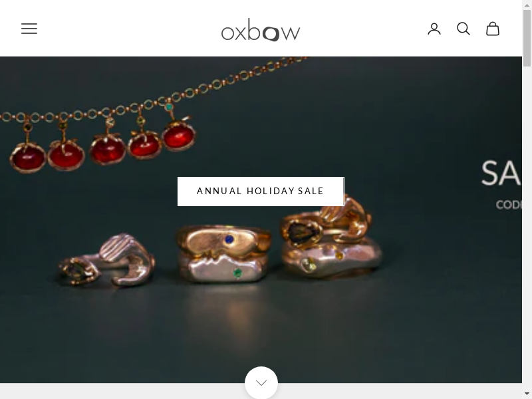This screenshot has height=399, width=532.
Task: Click the green emerald on center ring
Action: pos(237,272)
